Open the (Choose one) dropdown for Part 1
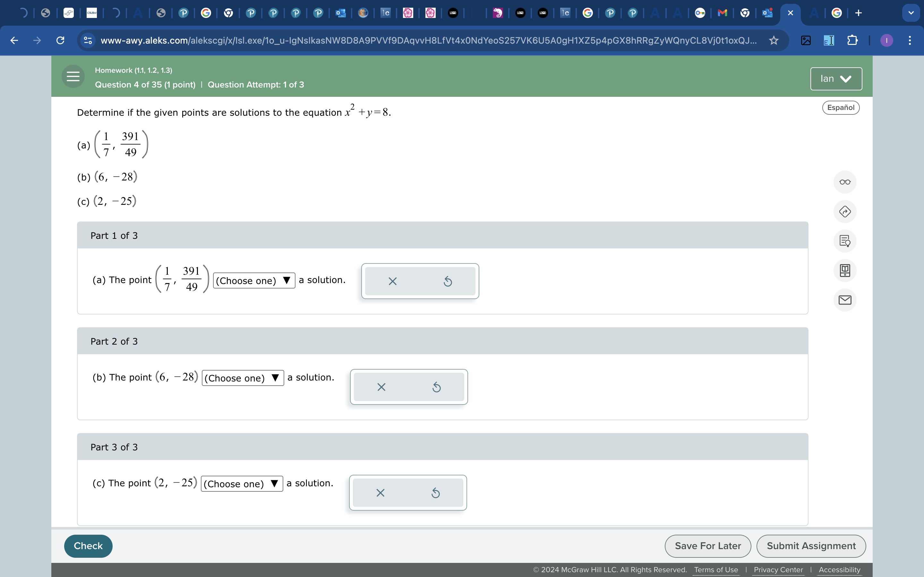 point(253,280)
